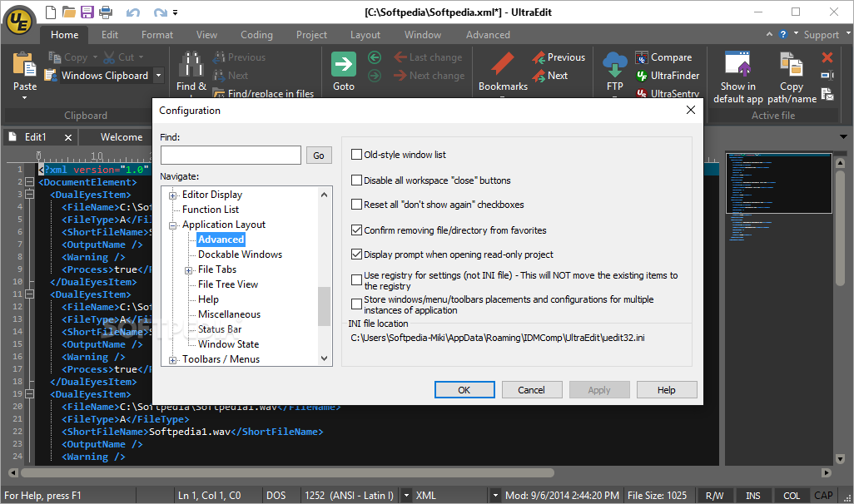This screenshot has width=854, height=504.
Task: Enable Use registry for settings checkbox
Action: (357, 280)
